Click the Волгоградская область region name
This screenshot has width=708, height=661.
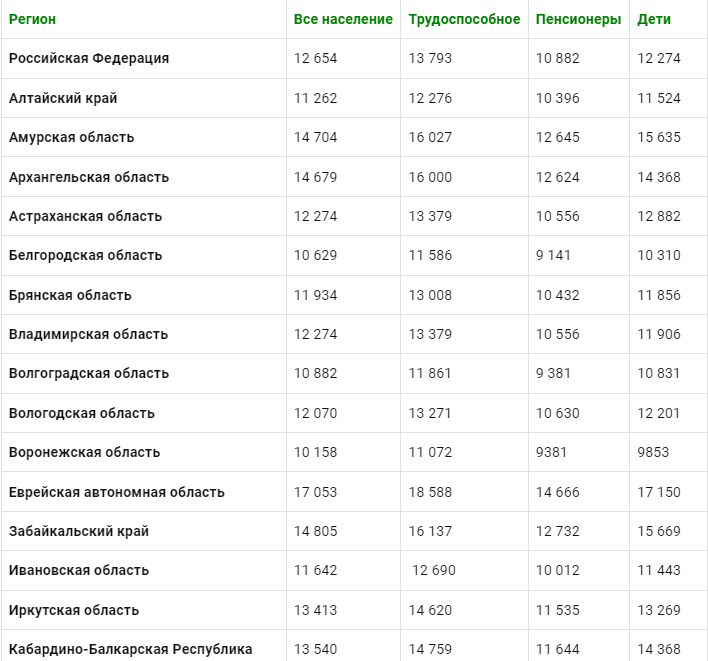tap(89, 373)
